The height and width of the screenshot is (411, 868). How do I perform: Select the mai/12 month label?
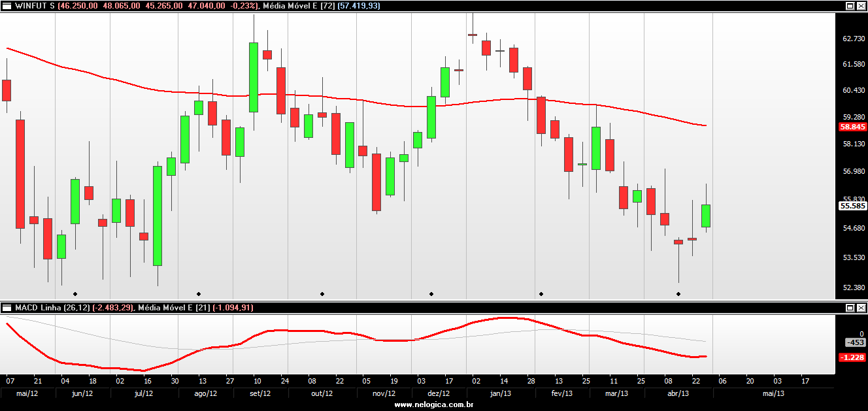tap(27, 393)
